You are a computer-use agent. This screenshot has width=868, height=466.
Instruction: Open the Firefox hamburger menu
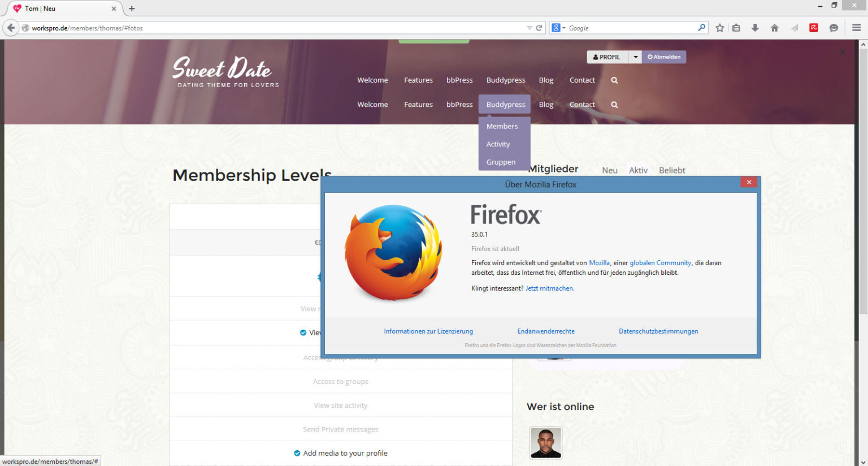(x=856, y=28)
